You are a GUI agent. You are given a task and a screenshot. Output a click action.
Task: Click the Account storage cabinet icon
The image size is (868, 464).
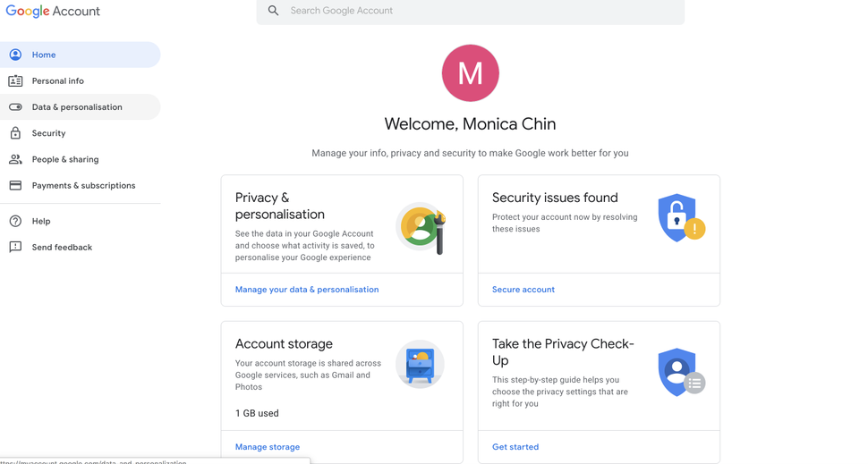point(421,364)
